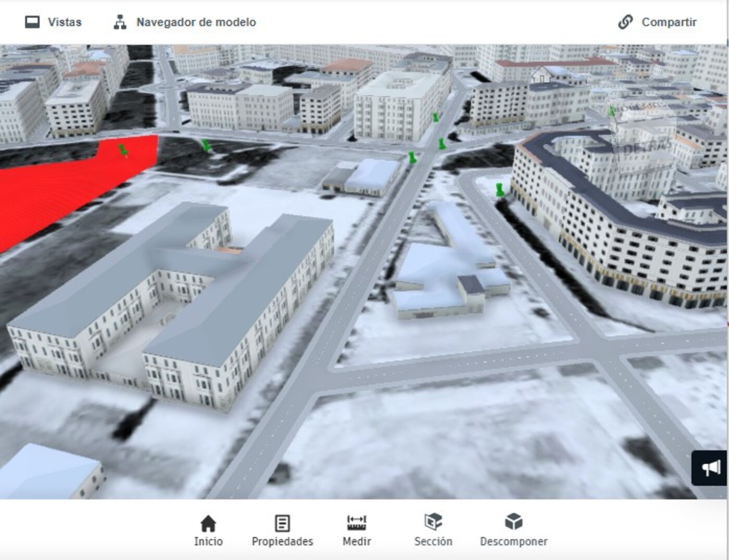Activate the Descomponer explode tool
729x560 pixels.
(x=513, y=530)
